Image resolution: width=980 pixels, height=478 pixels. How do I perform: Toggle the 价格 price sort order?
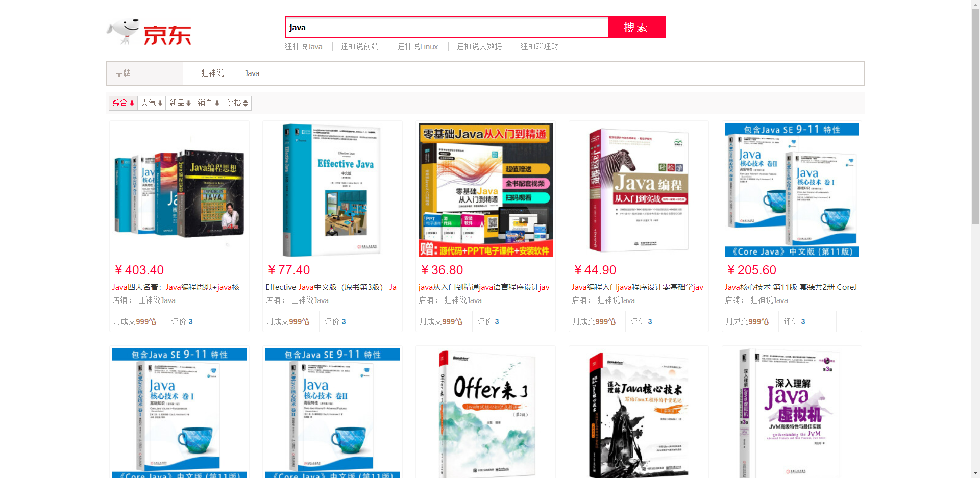(237, 103)
